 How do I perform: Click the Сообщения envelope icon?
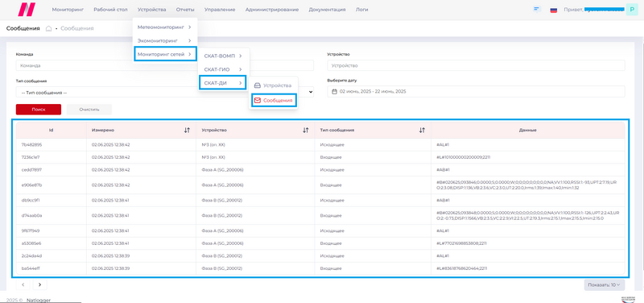[258, 100]
